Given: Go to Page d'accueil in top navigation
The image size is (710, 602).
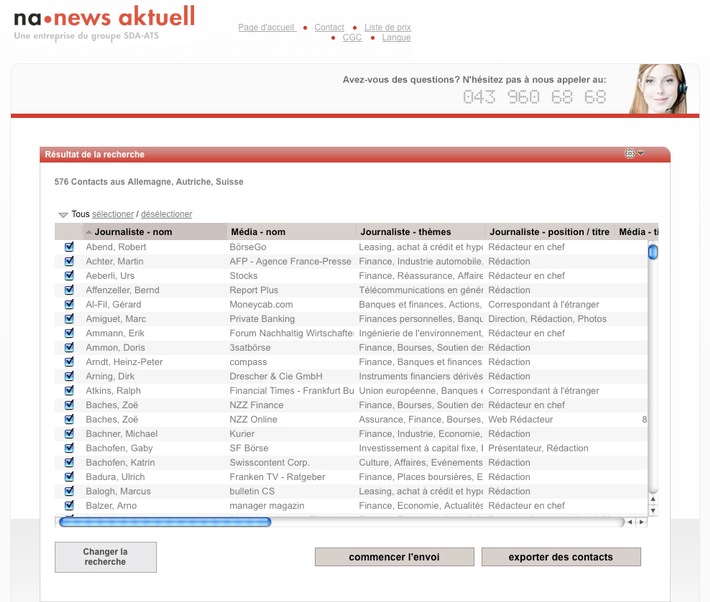Looking at the screenshot, I should click(266, 27).
